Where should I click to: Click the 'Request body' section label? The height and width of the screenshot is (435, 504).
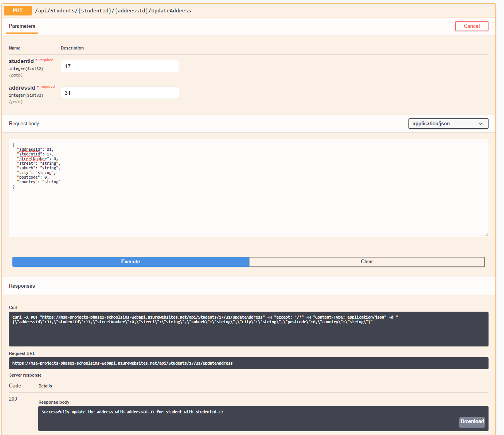pyautogui.click(x=24, y=124)
